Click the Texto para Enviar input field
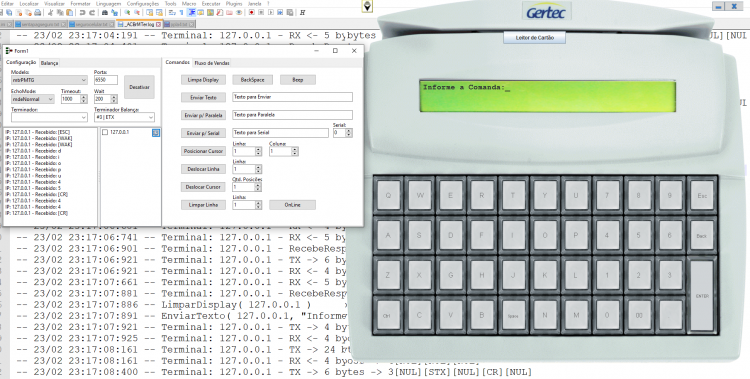This screenshot has width=750, height=379. (292, 97)
